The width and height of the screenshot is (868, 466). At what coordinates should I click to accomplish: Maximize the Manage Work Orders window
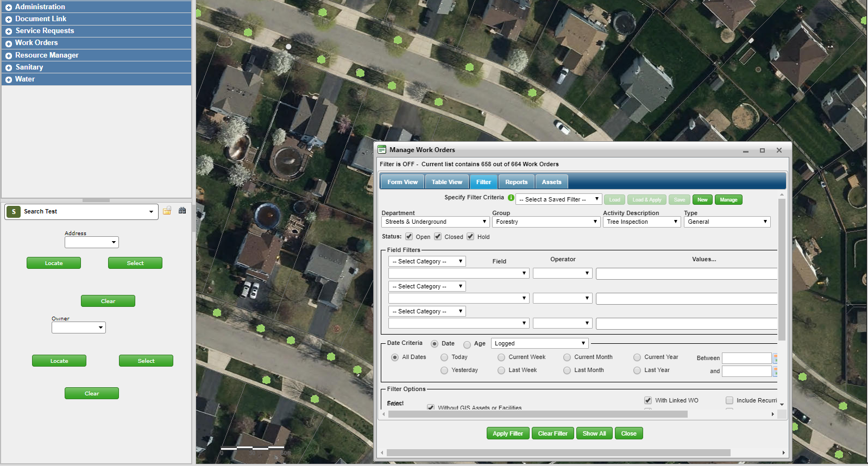pos(762,150)
